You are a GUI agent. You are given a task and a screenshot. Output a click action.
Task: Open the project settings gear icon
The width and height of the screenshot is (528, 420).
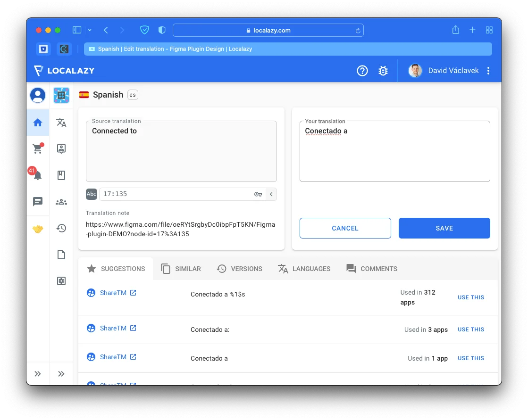click(61, 281)
